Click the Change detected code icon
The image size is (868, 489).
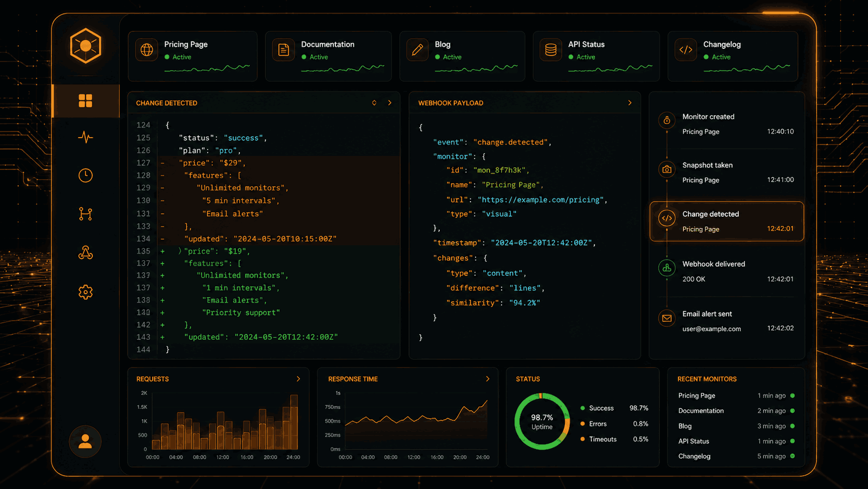(667, 218)
